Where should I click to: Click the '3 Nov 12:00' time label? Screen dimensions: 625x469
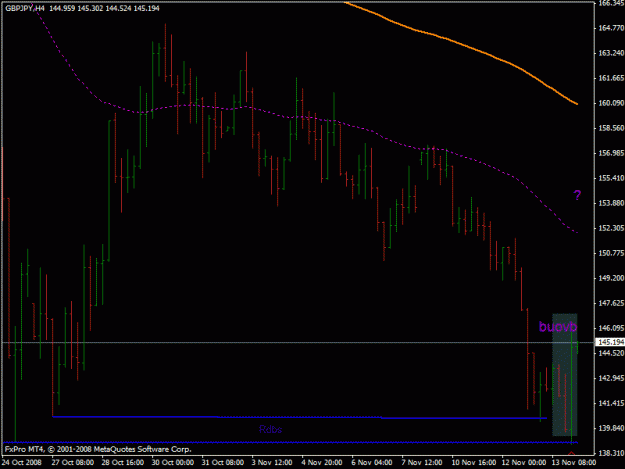pos(272,463)
